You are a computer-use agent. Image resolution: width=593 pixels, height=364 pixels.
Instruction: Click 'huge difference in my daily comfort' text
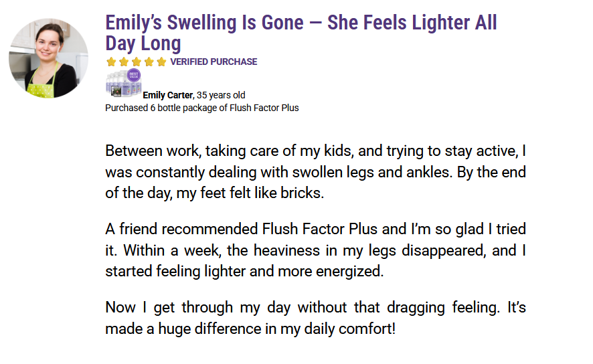click(277, 329)
